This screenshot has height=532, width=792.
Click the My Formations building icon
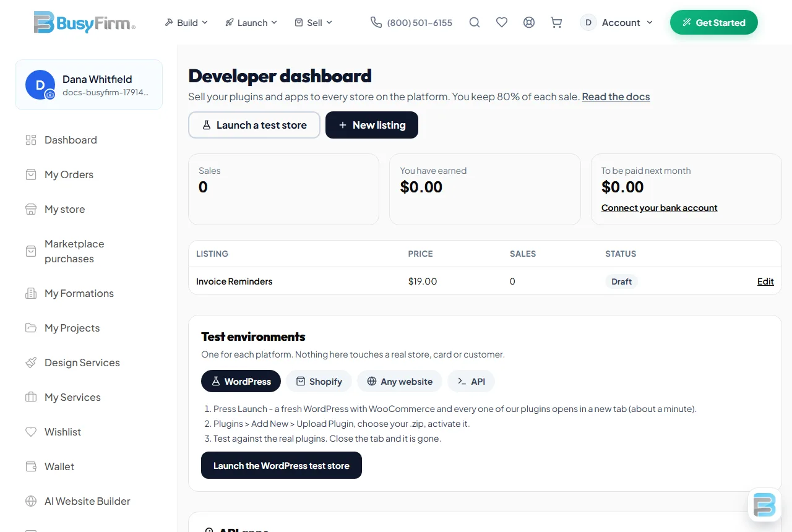pyautogui.click(x=31, y=293)
